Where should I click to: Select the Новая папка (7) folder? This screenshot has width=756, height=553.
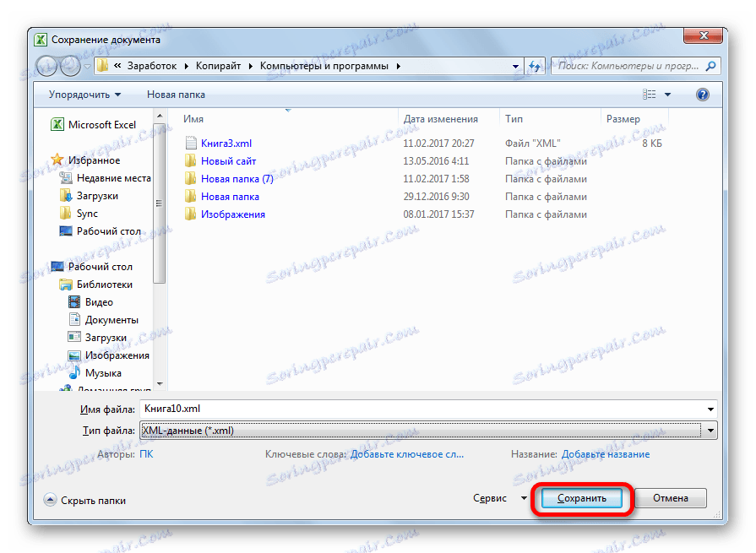tap(237, 179)
